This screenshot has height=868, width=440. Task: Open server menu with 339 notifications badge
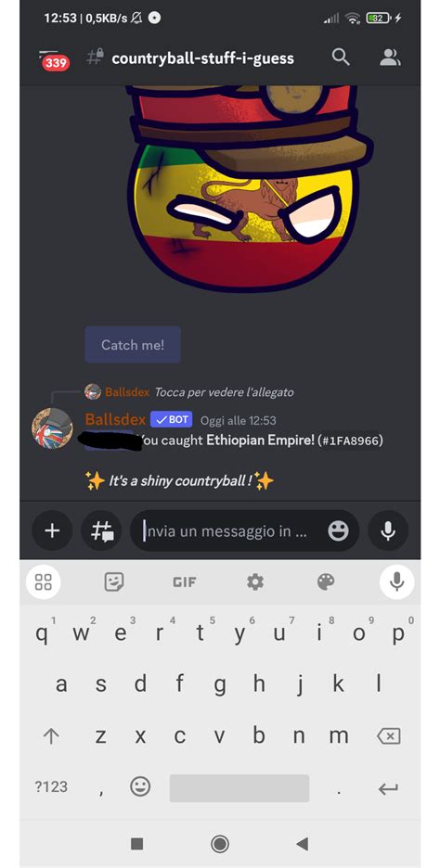(x=55, y=60)
